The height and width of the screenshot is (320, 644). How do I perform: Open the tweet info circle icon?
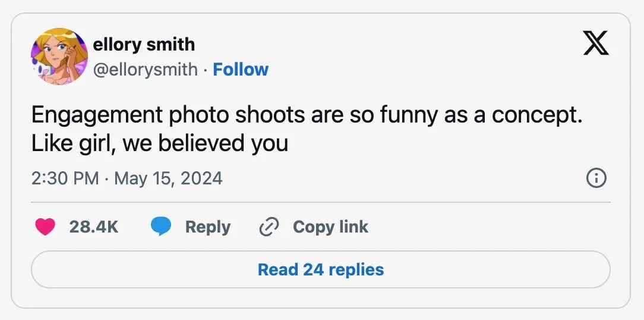point(596,178)
